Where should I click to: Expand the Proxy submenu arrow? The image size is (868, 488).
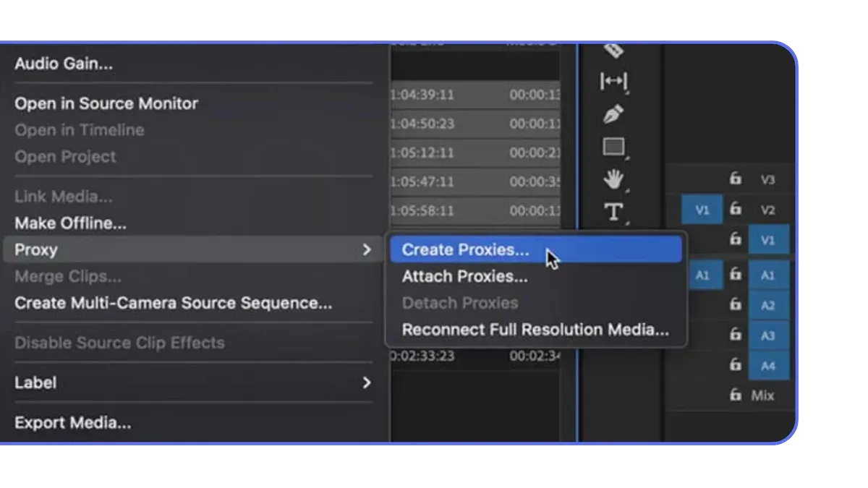[367, 249]
